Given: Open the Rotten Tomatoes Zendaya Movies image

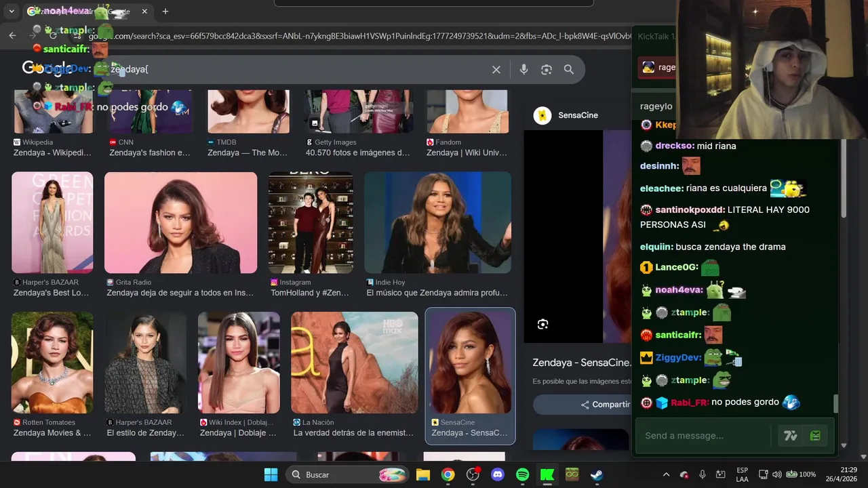Looking at the screenshot, I should pyautogui.click(x=52, y=363).
